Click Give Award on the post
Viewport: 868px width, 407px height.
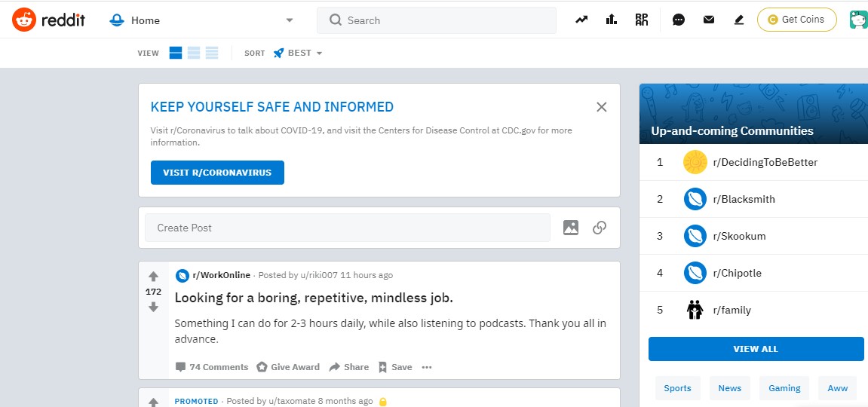point(288,366)
